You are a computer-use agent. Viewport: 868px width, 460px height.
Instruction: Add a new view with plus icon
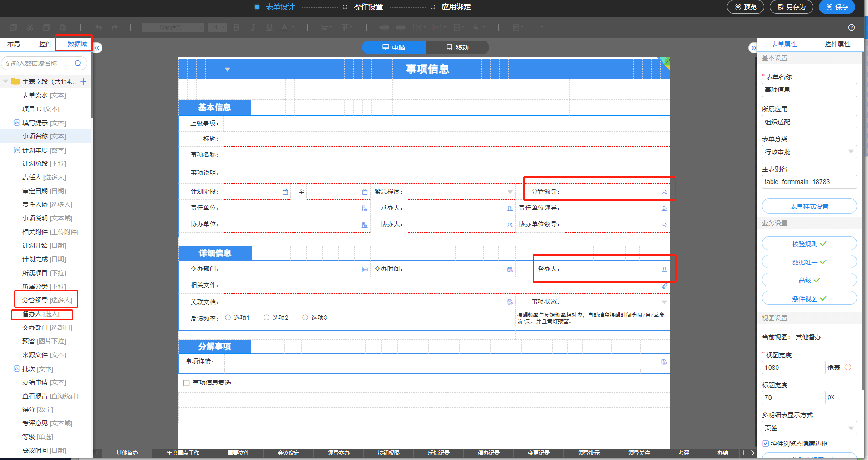(x=744, y=453)
